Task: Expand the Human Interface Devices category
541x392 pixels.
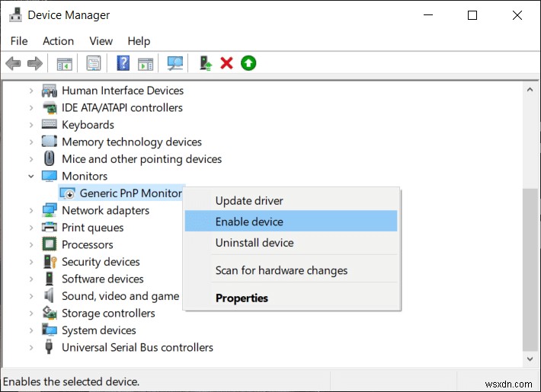Action: click(31, 91)
